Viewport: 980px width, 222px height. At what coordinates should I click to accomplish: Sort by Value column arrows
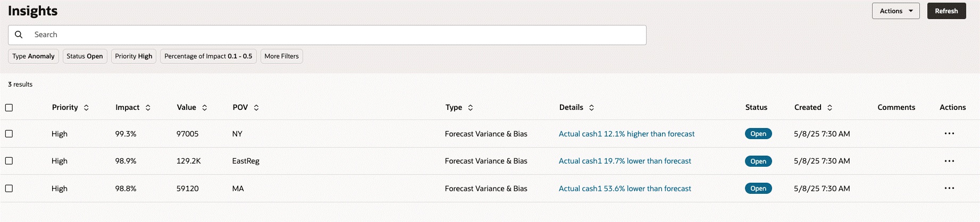coord(205,108)
